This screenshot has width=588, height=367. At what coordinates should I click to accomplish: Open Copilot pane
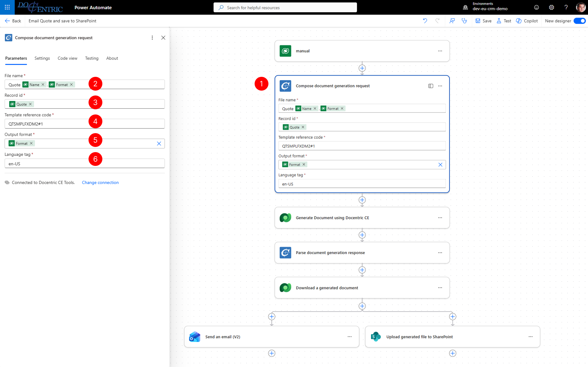527,21
